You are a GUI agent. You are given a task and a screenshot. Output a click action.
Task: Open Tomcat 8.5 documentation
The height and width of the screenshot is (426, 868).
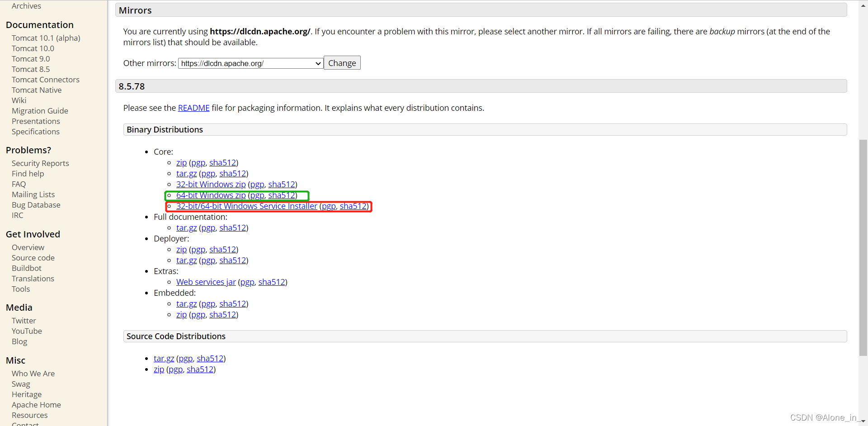pyautogui.click(x=31, y=69)
